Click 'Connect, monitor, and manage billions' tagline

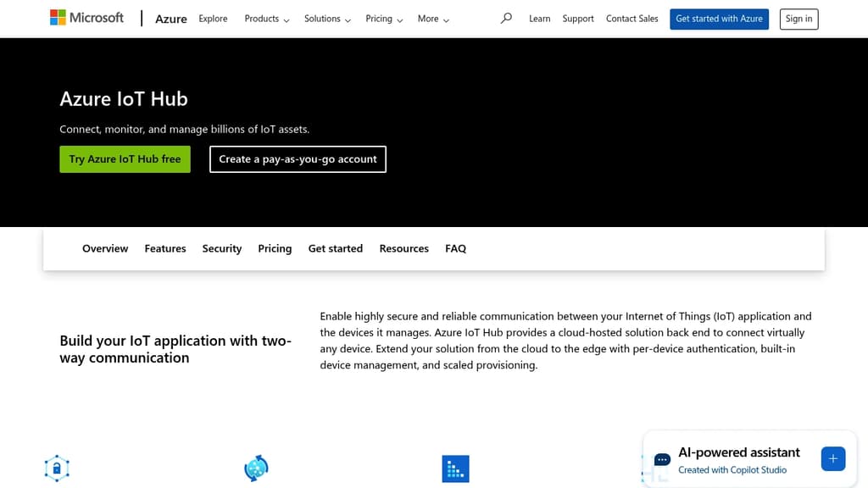184,129
